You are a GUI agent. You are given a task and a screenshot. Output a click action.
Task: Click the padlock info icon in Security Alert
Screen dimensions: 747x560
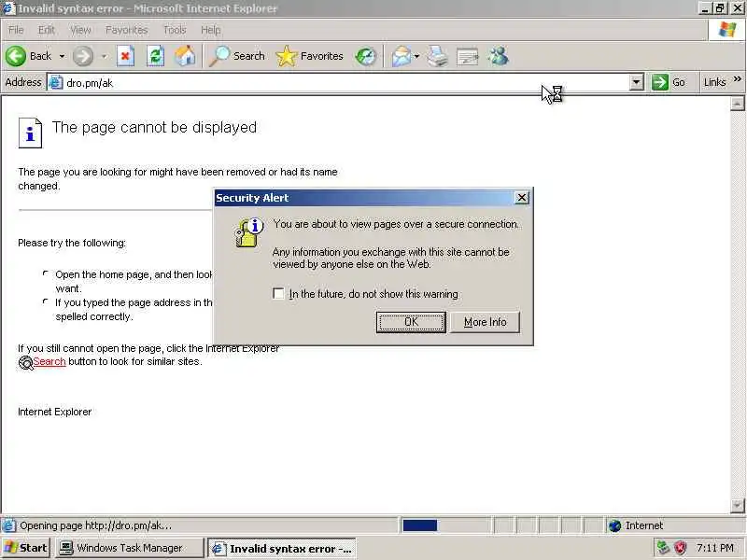248,232
